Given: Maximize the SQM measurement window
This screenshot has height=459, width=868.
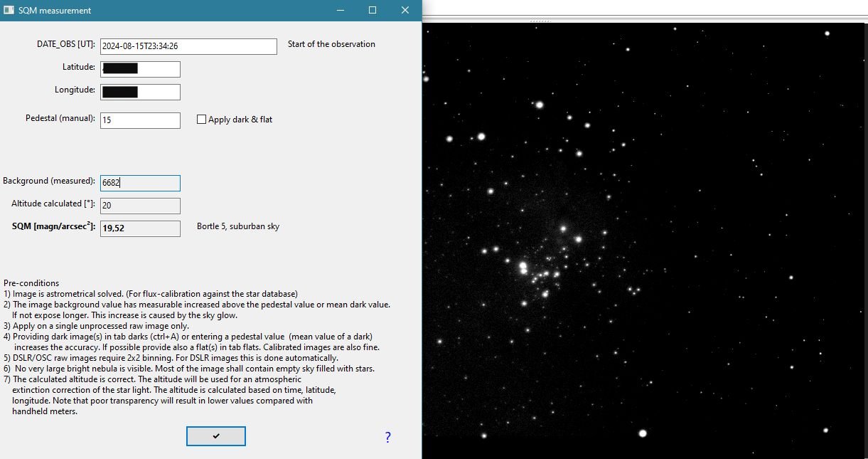Looking at the screenshot, I should coord(373,11).
